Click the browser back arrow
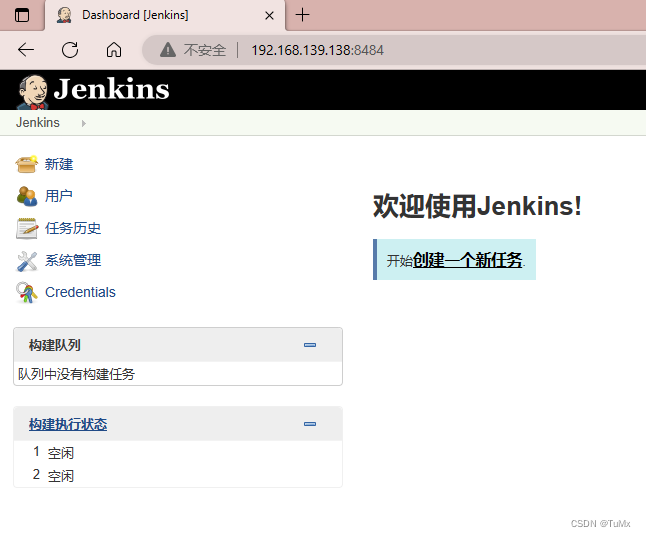646x537 pixels. [x=26, y=50]
